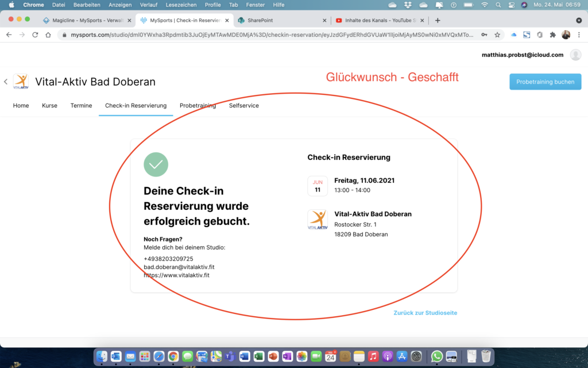Image resolution: width=588 pixels, height=368 pixels.
Task: Open the Wi-Fi status menu
Action: 485,5
